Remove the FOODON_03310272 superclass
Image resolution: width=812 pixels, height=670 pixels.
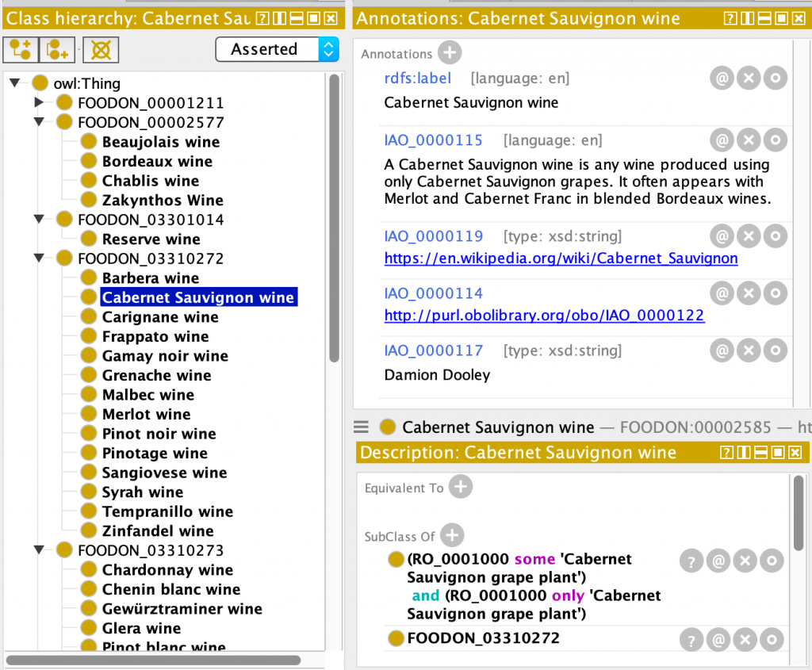pos(745,640)
